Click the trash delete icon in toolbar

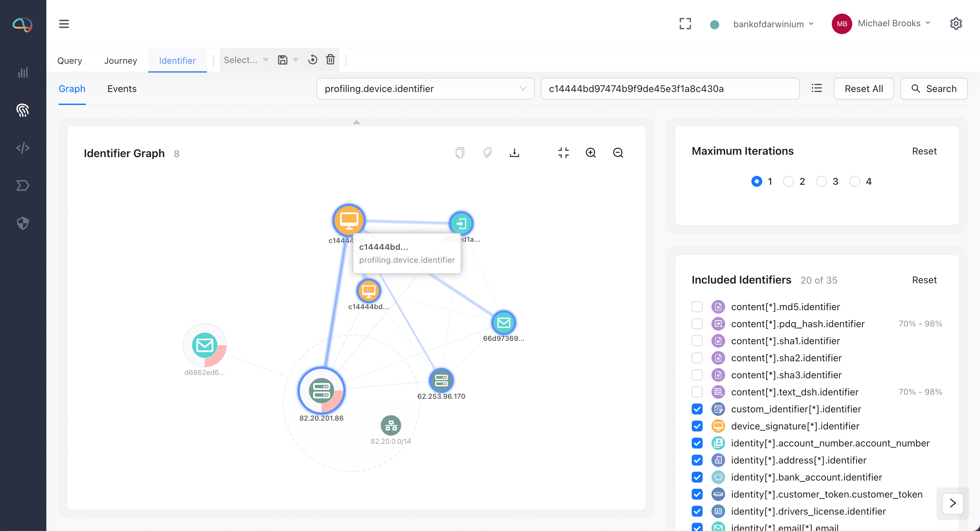tap(330, 60)
